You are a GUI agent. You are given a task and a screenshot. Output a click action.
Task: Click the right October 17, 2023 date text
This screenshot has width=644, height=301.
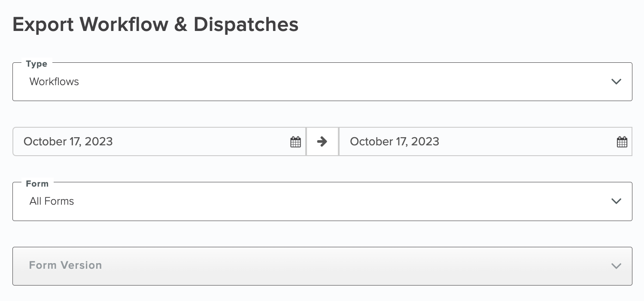(395, 141)
